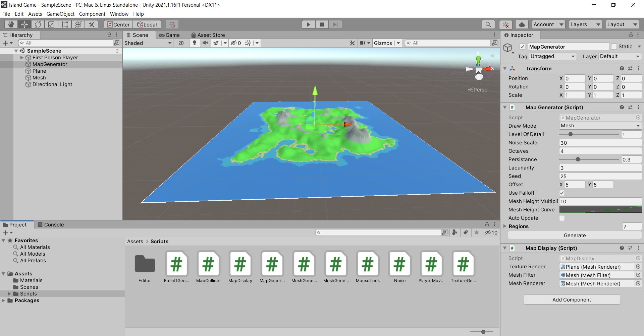Click the grid snapping icon in toolbar
Viewport: 644px width, 336px height.
pos(172,24)
